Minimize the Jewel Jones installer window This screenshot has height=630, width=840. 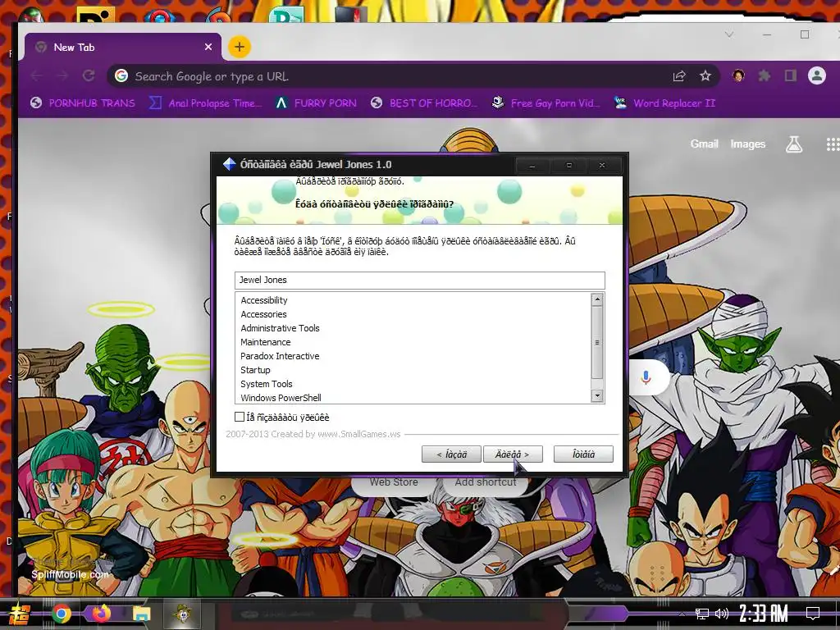532,165
